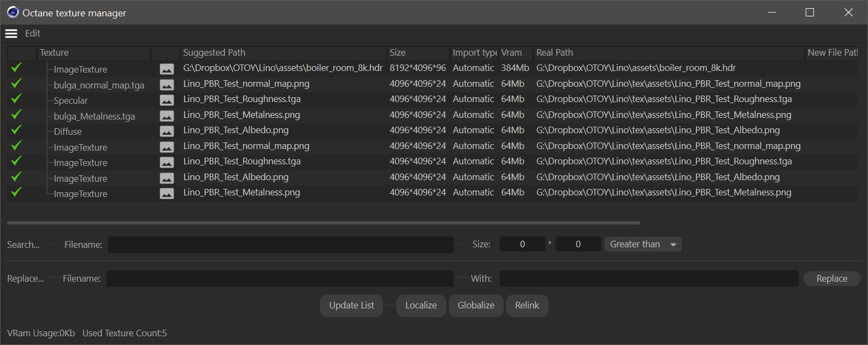The height and width of the screenshot is (345, 868).
Task: Click the Octane app logo in title bar
Action: tap(13, 12)
